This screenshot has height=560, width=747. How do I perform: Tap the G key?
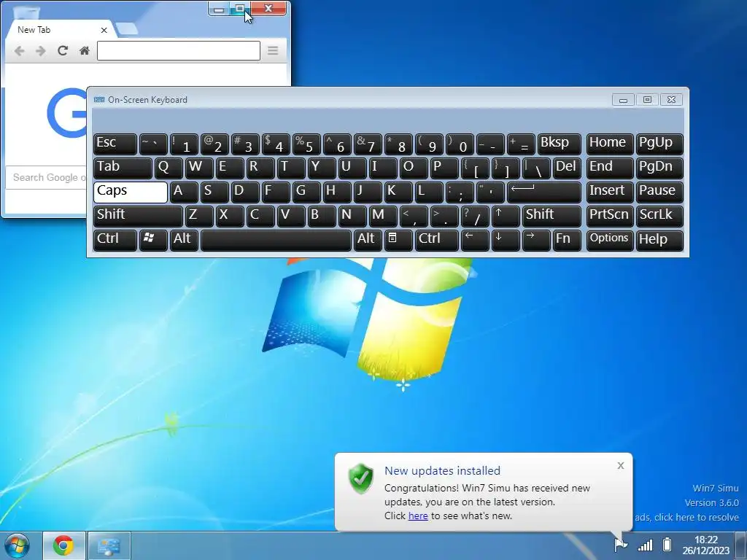click(x=306, y=192)
